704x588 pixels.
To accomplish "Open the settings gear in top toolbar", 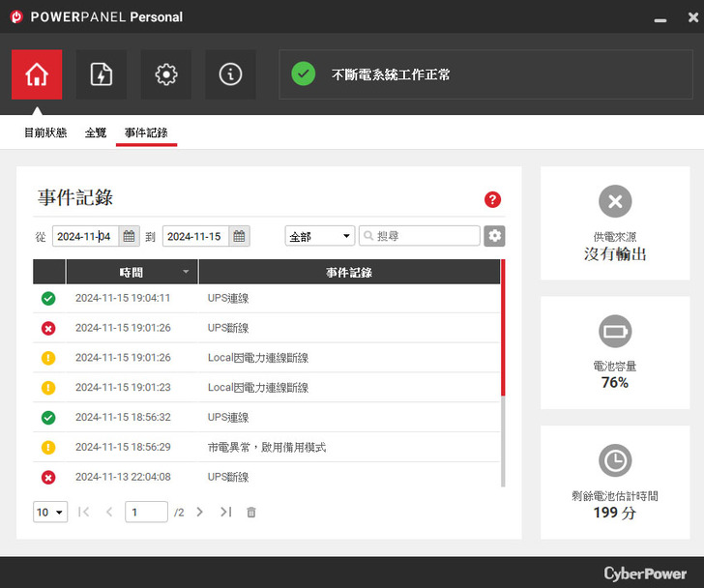I will [x=166, y=74].
